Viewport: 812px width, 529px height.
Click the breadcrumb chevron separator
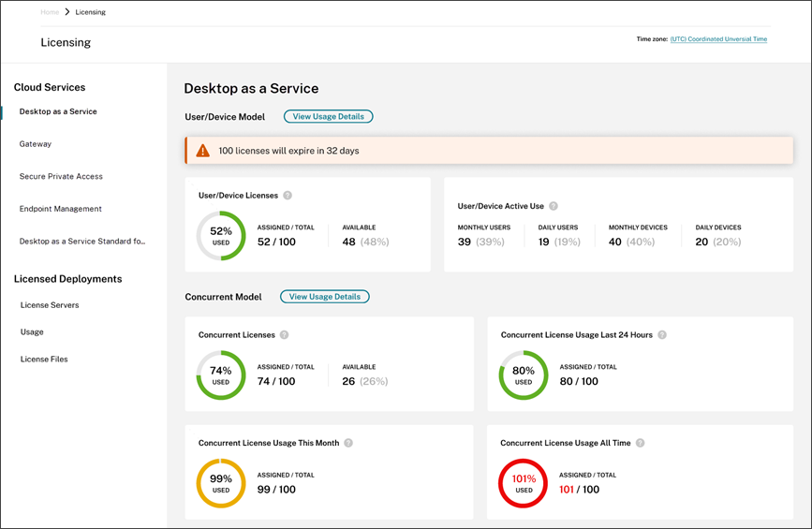point(67,12)
